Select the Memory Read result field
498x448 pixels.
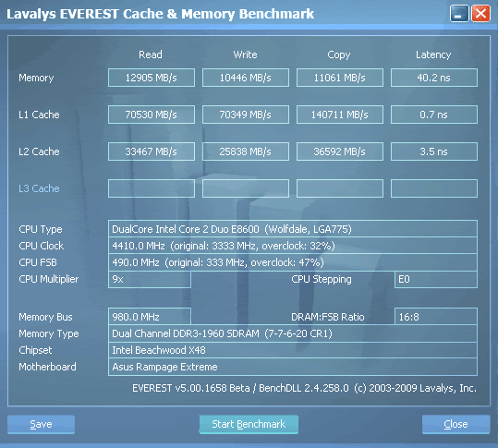point(152,78)
